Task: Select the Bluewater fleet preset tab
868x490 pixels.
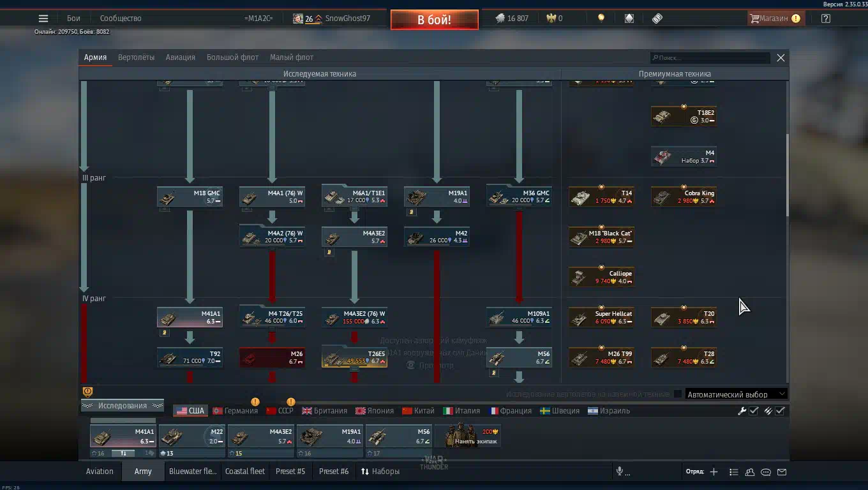Action: [193, 471]
